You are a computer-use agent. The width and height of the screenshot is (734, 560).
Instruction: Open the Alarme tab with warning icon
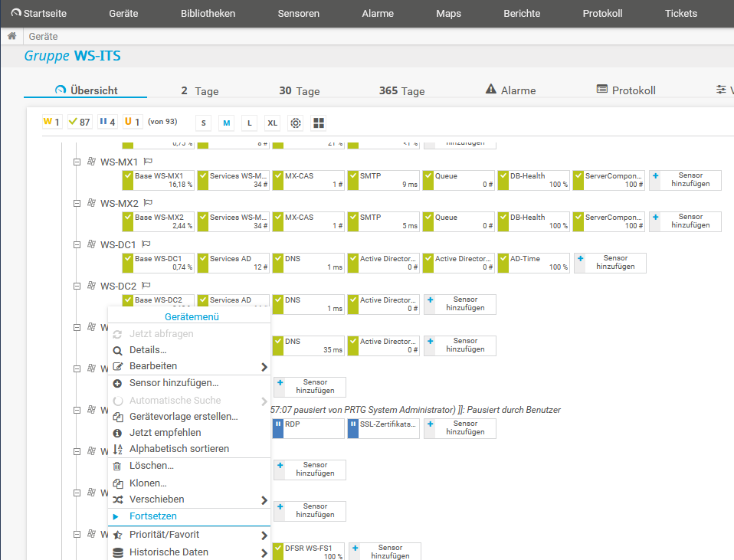click(510, 90)
